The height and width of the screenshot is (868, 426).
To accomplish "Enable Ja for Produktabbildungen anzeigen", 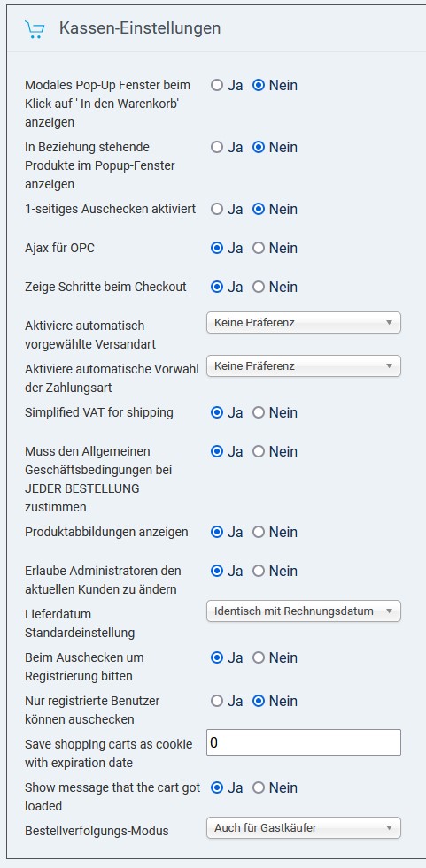I will 217,532.
